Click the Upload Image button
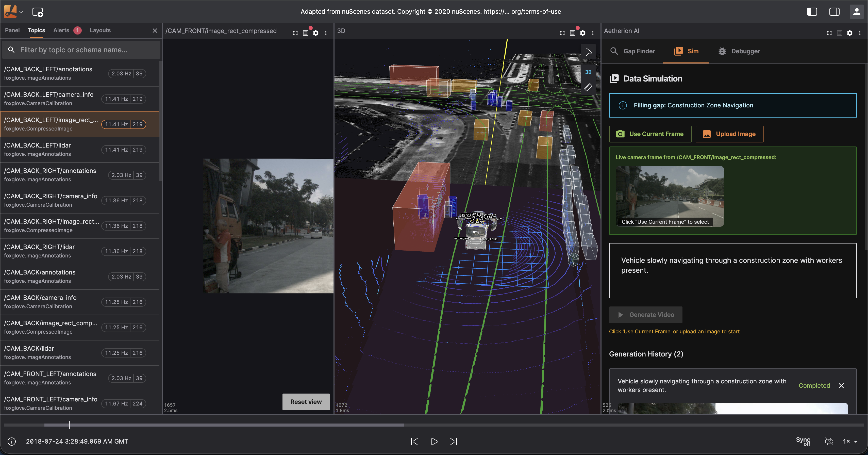Image resolution: width=868 pixels, height=455 pixels. (x=729, y=134)
